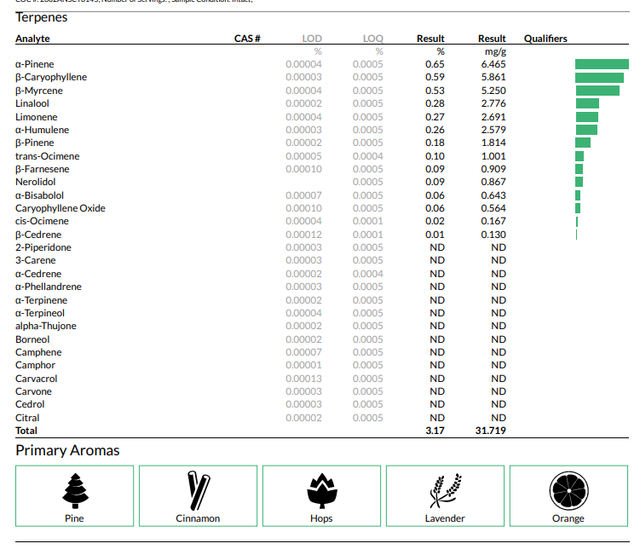Click the Primary Aromas heading

pos(67,450)
